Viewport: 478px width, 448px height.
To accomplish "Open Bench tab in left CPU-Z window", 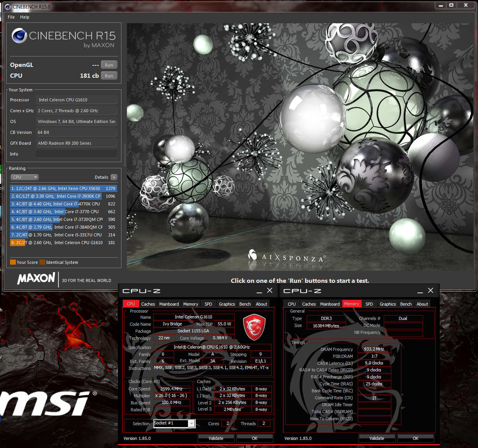I will tap(245, 304).
